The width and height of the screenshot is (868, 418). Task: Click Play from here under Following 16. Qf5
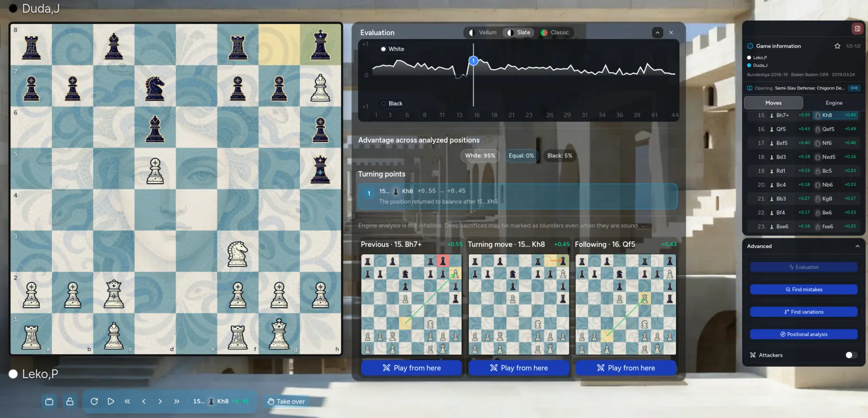tap(626, 368)
